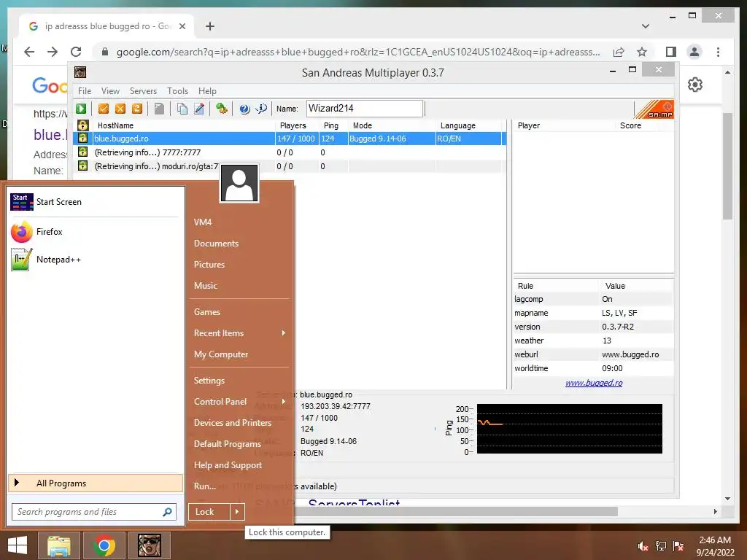Go back in the Chrome browser
This screenshot has width=747, height=560.
(x=29, y=52)
